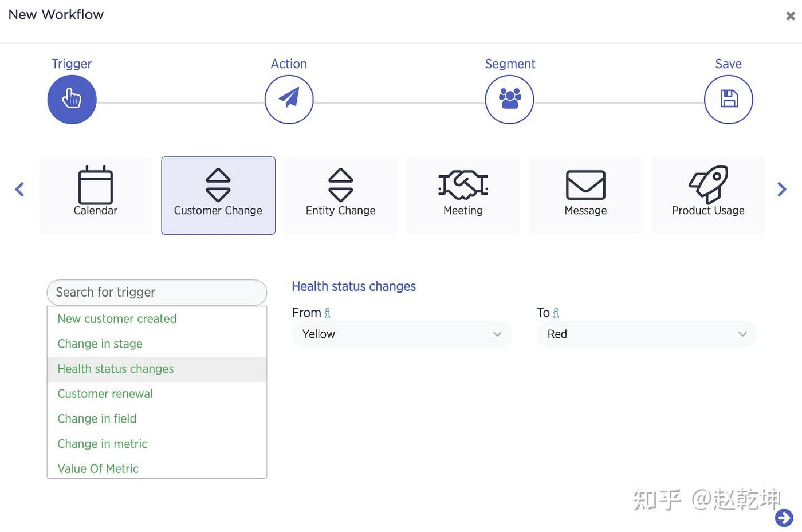Focus the Search for trigger field
The width and height of the screenshot is (802, 532).
tap(157, 293)
